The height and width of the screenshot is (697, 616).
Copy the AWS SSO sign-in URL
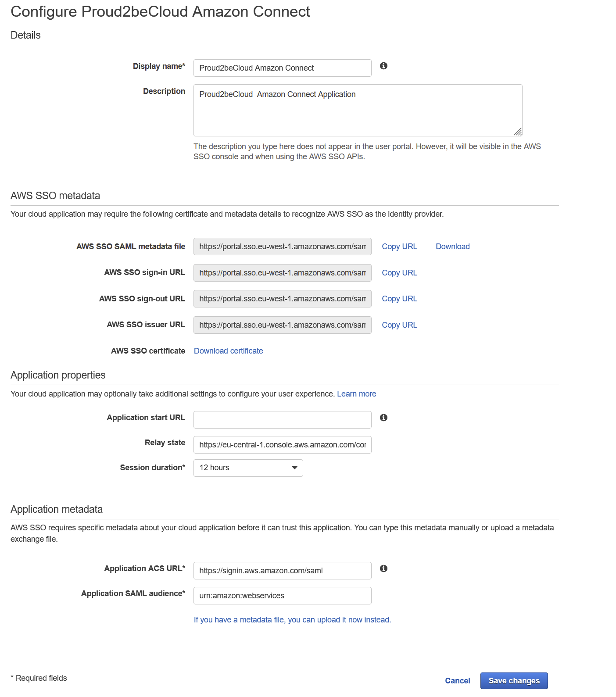point(399,273)
